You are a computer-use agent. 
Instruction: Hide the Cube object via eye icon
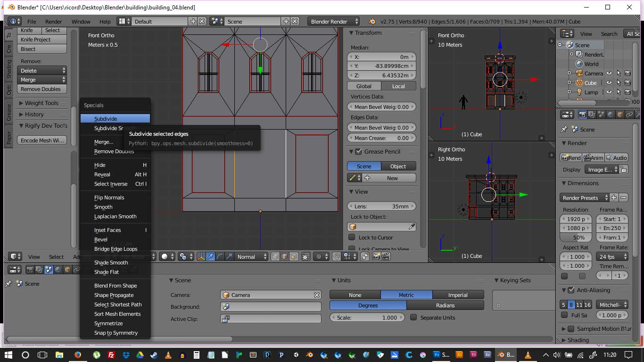pos(609,83)
